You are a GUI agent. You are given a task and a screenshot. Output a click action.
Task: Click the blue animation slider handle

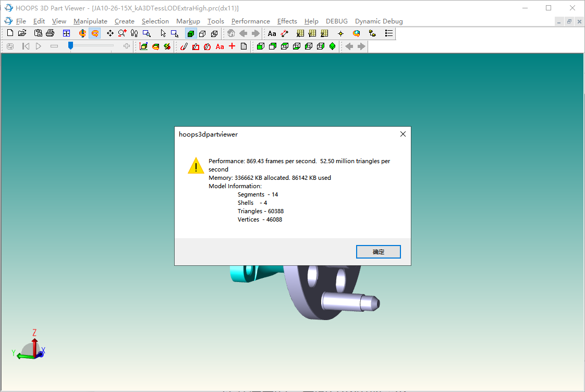coord(70,46)
